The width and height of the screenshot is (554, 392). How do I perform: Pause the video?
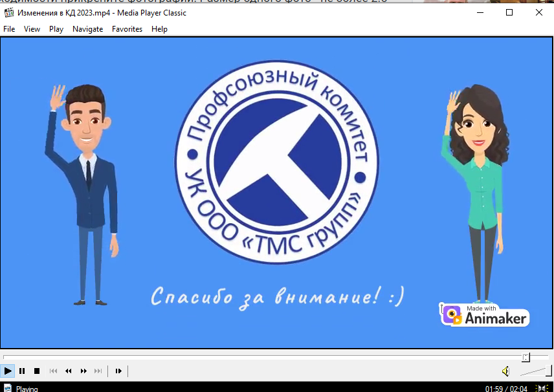[x=22, y=371]
